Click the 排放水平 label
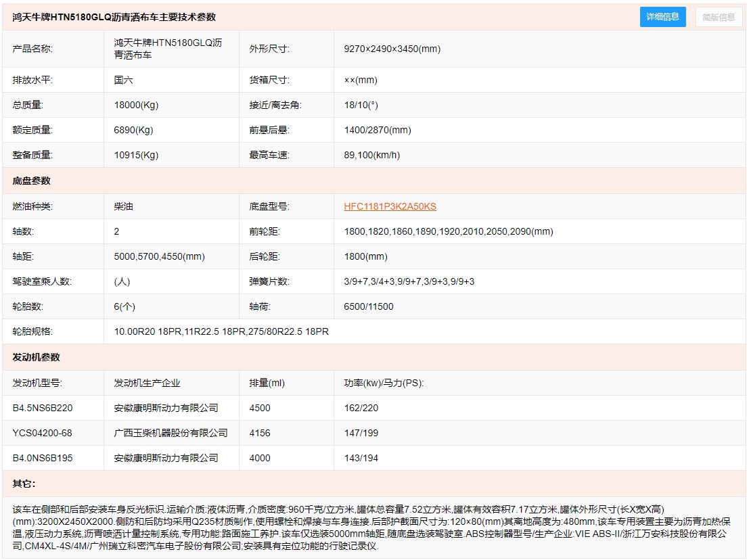 pyautogui.click(x=32, y=80)
